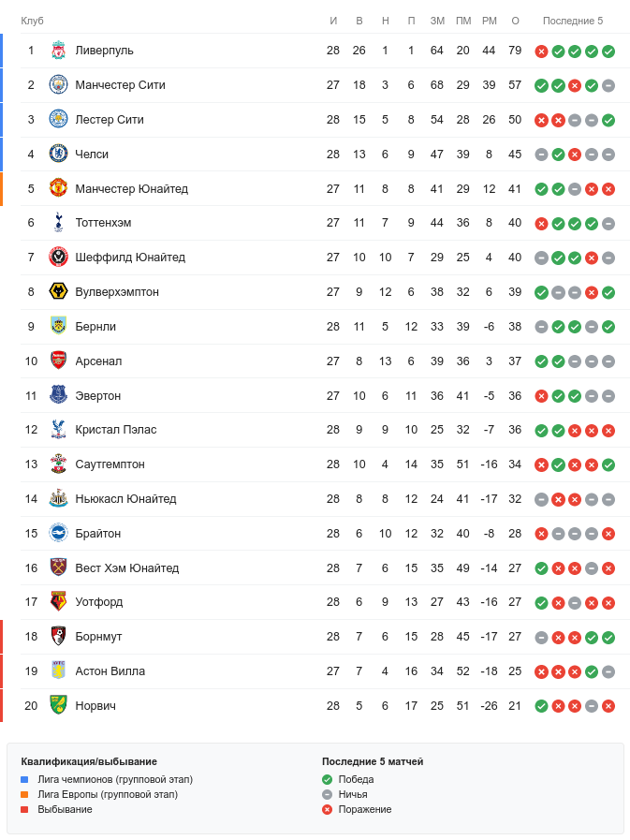
Task: Click the Manchester City crest icon
Action: pos(58,85)
